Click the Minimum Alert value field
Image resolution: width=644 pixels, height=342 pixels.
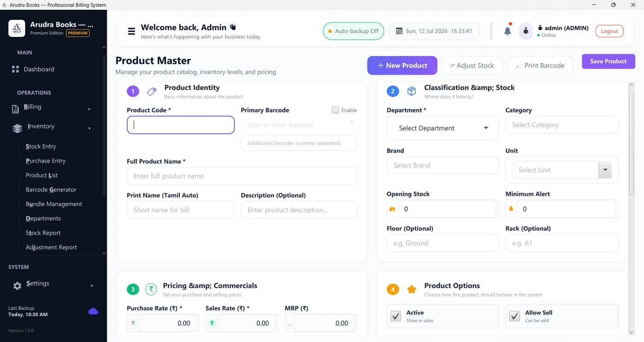click(x=566, y=209)
